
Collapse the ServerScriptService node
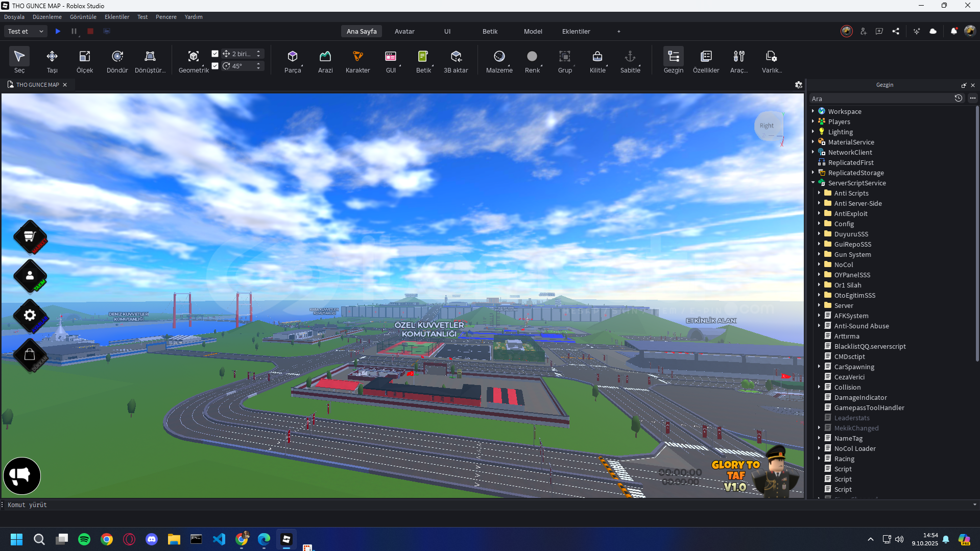813,182
